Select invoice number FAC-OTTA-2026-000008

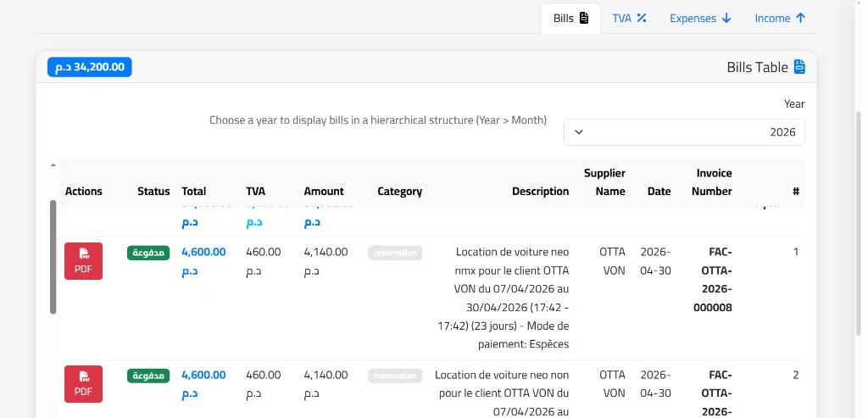[x=713, y=280]
